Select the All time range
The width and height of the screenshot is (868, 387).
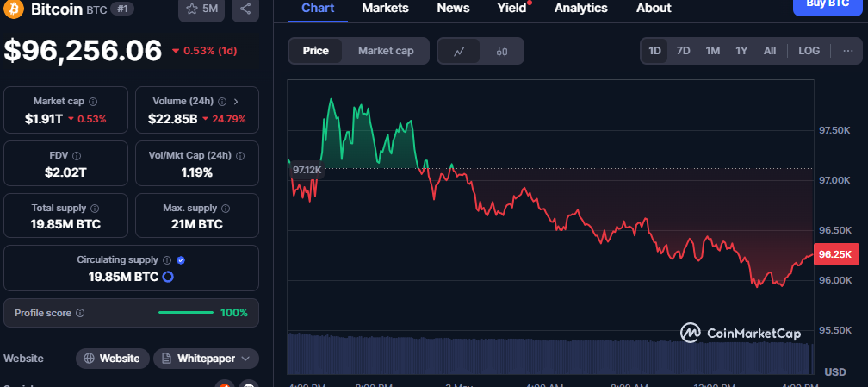click(x=770, y=51)
